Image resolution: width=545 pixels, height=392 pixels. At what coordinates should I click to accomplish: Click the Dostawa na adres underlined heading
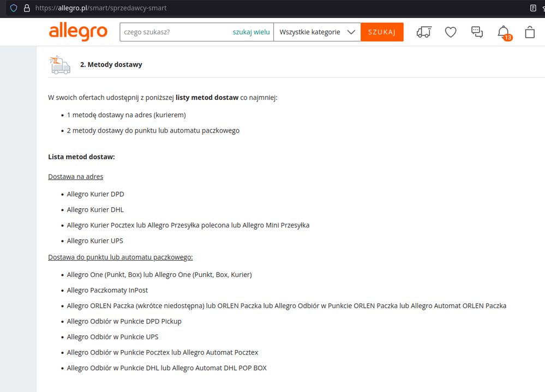click(x=75, y=177)
